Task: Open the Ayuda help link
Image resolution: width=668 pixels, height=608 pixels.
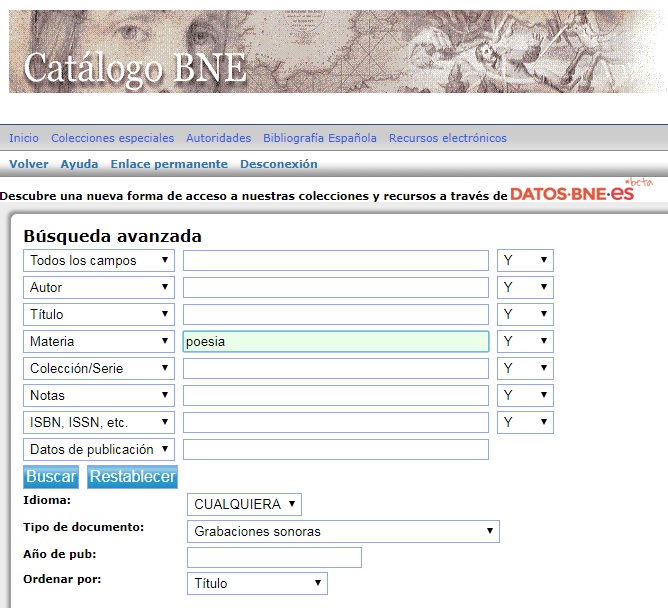Action: [79, 164]
